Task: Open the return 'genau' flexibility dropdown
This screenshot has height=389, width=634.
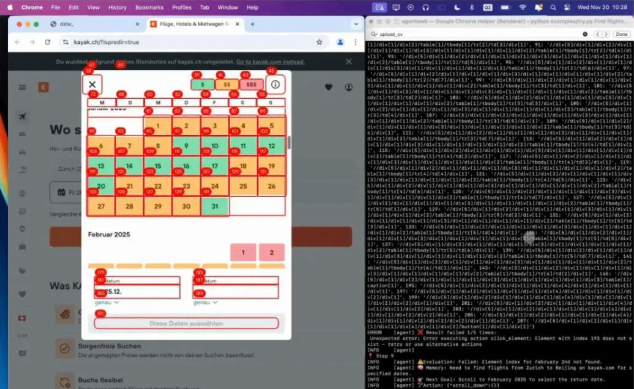Action: click(x=205, y=302)
